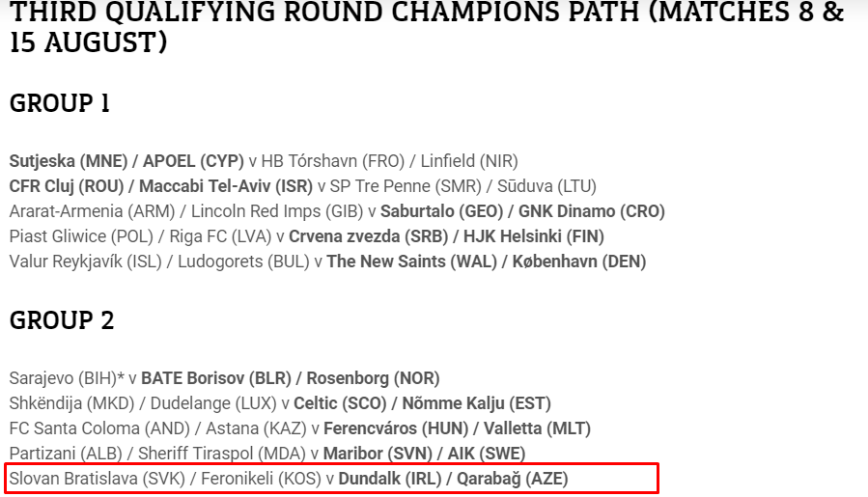
Task: Click Sutjeska (MNE) / APOEL (CYP) bold text
Action: point(126,161)
